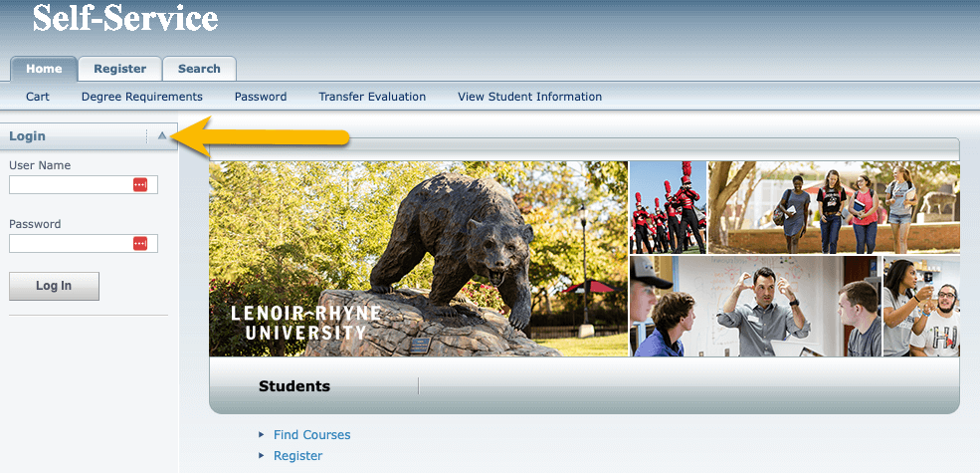980x473 pixels.
Task: Open Degree Requirements menu item
Action: 142,97
